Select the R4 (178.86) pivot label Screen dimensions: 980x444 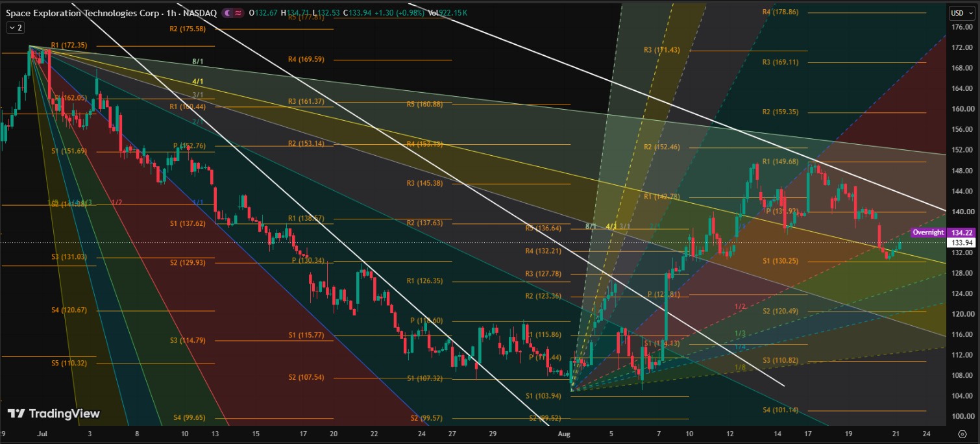click(x=780, y=12)
